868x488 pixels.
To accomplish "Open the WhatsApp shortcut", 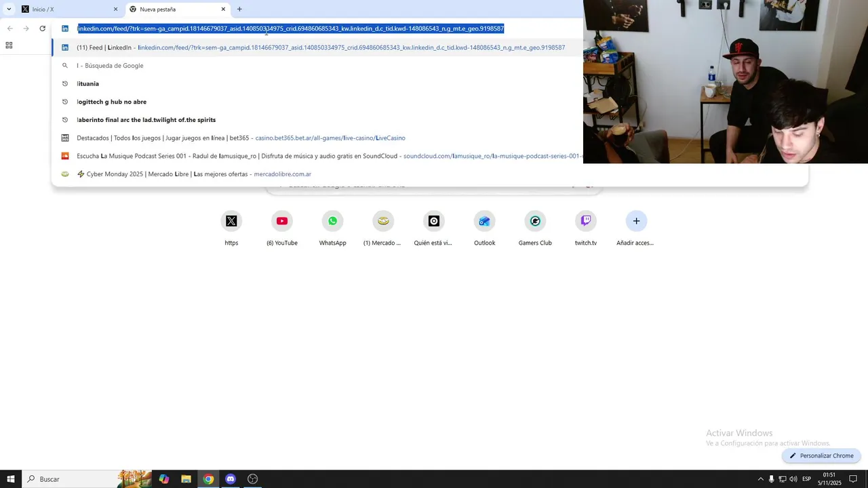I will (332, 228).
